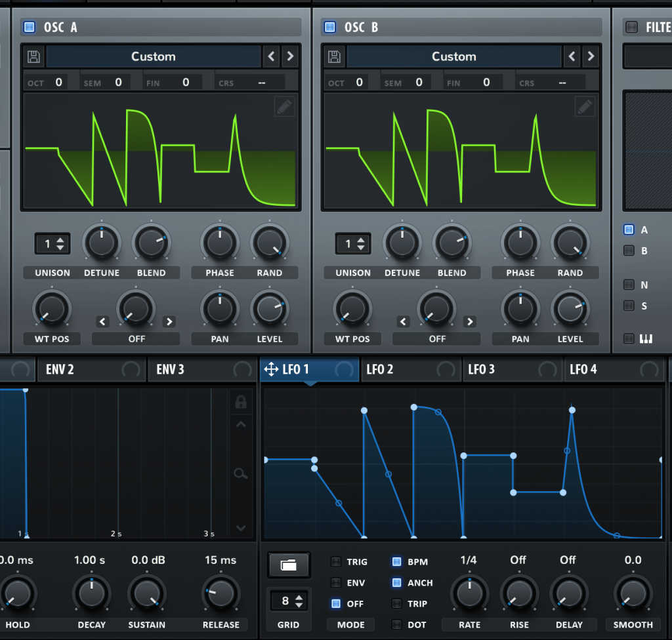Enable the LFO TRIG mode checkbox
The image size is (672, 640).
coord(336,562)
